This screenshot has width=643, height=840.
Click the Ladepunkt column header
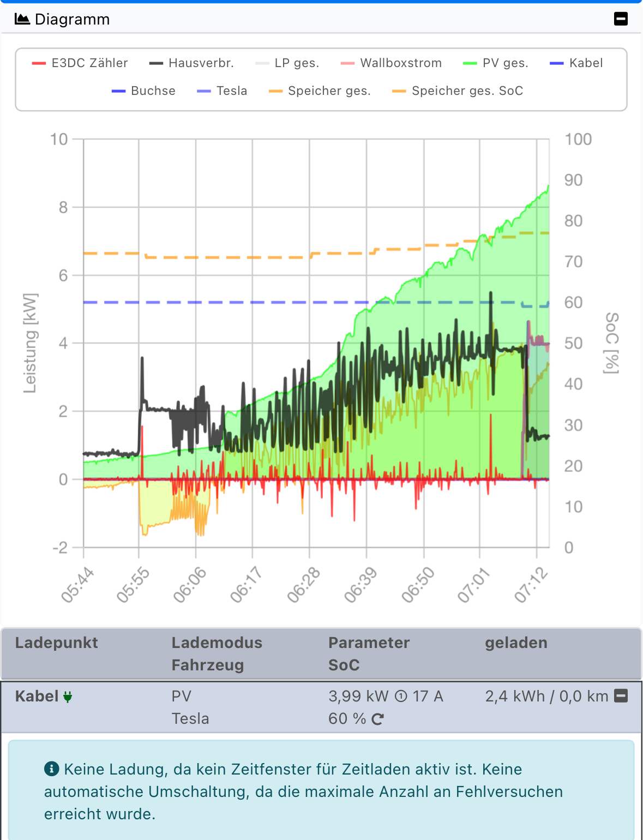tap(57, 643)
